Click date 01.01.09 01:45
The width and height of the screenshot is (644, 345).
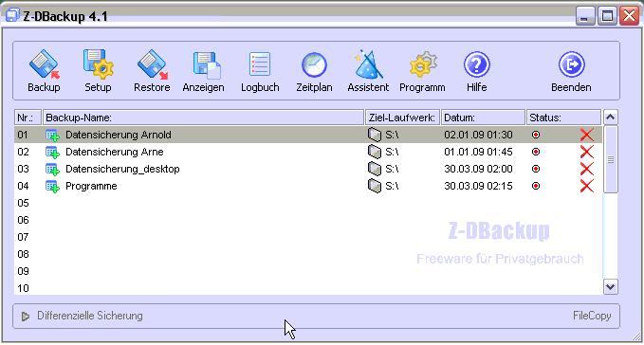[x=478, y=153]
